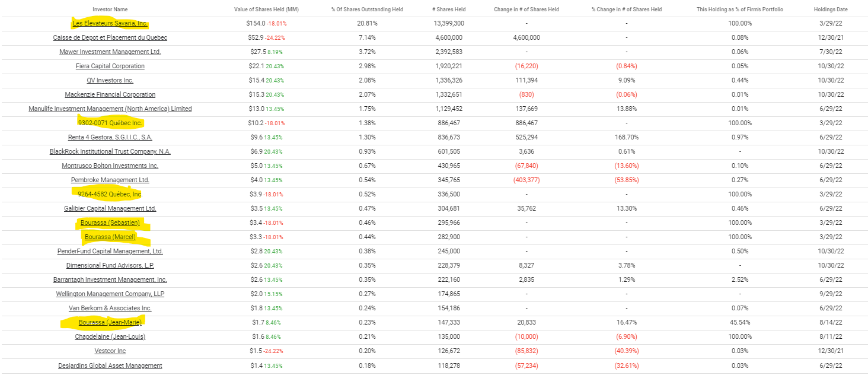868x375 pixels.
Task: Click the $52.9 value for Caisse de Depot
Action: (257, 37)
